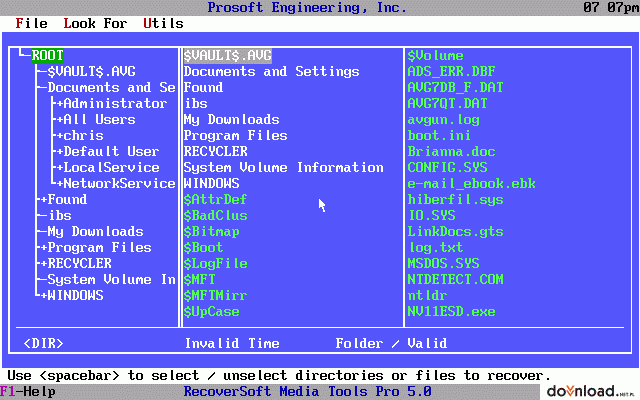Screen dimensions: 640x400
Task: Select the ROOT node in the tree
Action: point(48,56)
